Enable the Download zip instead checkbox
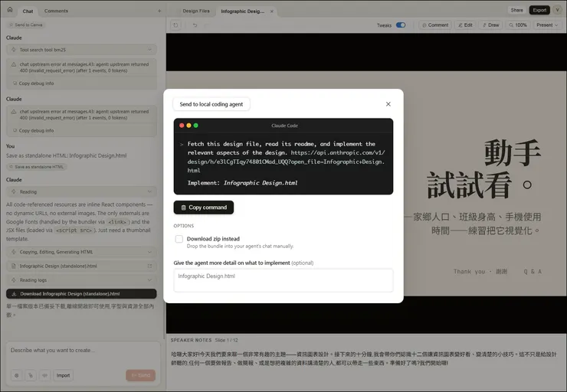Screen dimensions: 567x392 [179, 239]
